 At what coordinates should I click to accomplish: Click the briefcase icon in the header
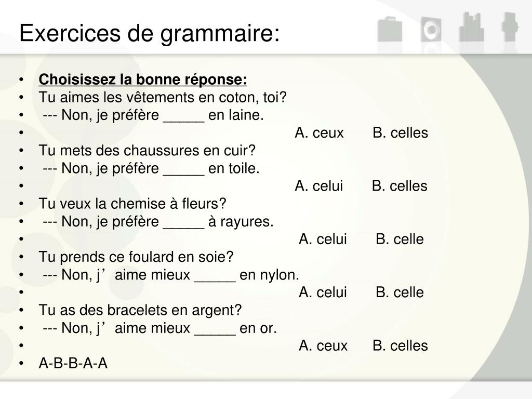tap(390, 29)
